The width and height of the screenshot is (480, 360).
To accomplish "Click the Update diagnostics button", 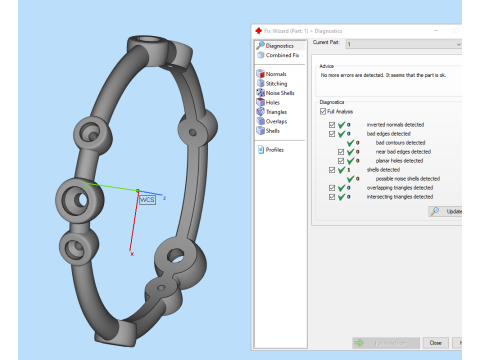I will tap(445, 211).
